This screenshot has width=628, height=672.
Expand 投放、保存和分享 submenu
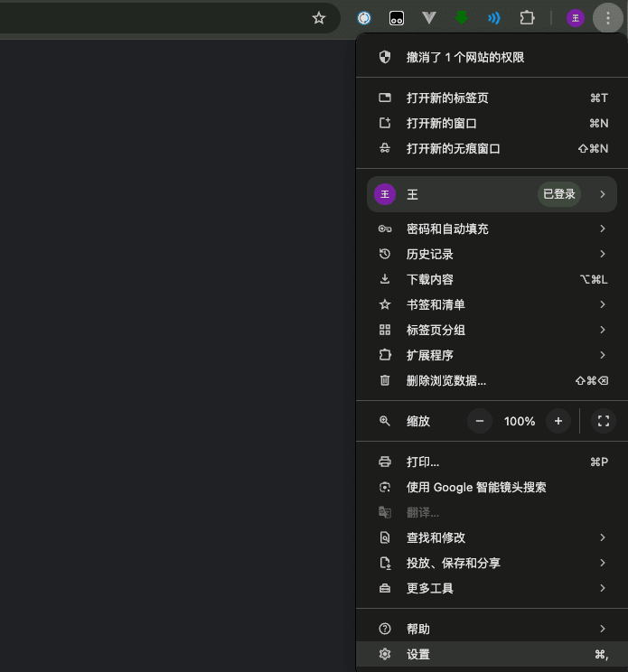492,563
